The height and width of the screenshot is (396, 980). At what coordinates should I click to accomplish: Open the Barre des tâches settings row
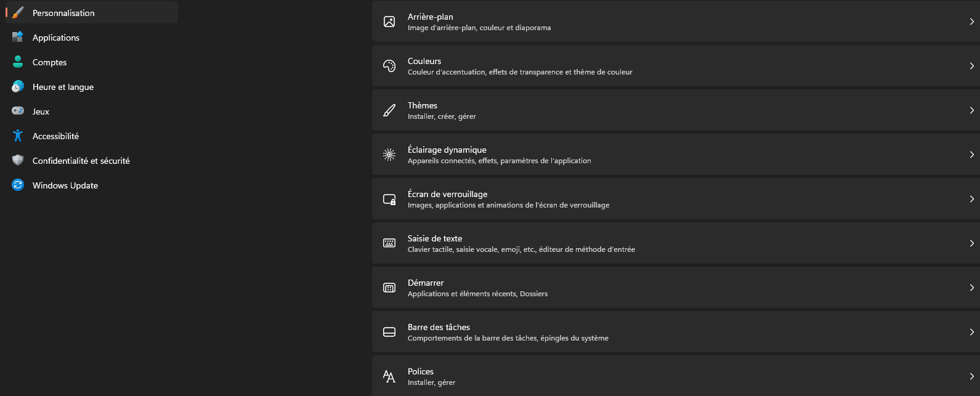[616, 332]
